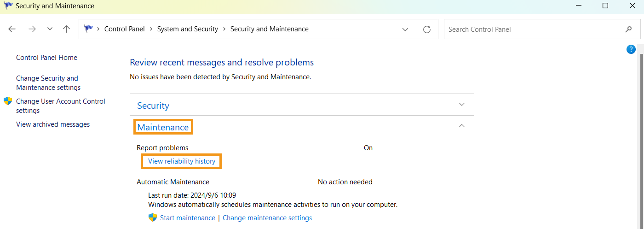Screen dimensions: 644x229
Task: Click the address bar flag icon
Action: tap(88, 29)
